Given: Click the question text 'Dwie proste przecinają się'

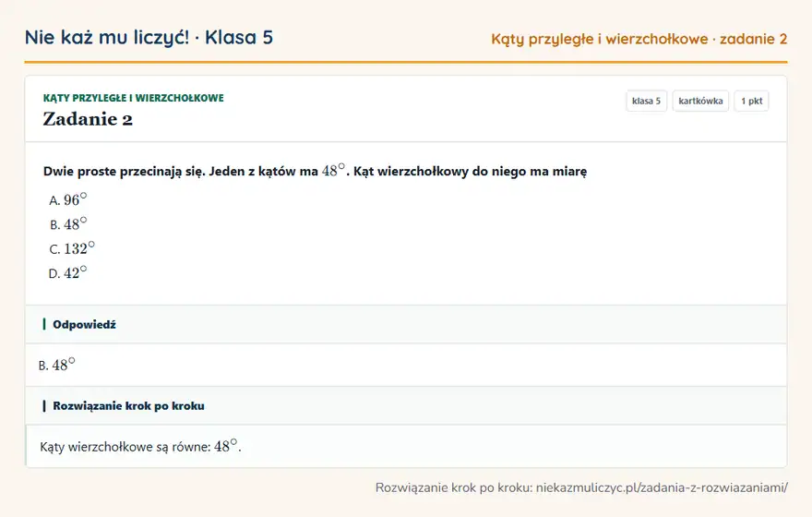Looking at the screenshot, I should (125, 172).
